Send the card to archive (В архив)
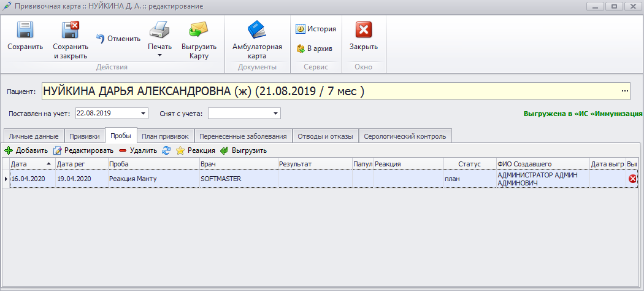644x291 pixels. tap(314, 49)
